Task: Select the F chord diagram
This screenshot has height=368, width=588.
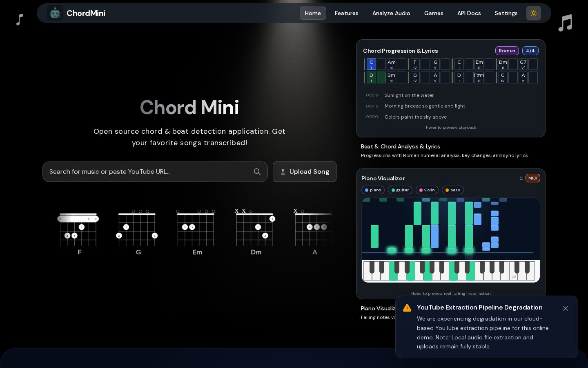Action: tap(78, 232)
